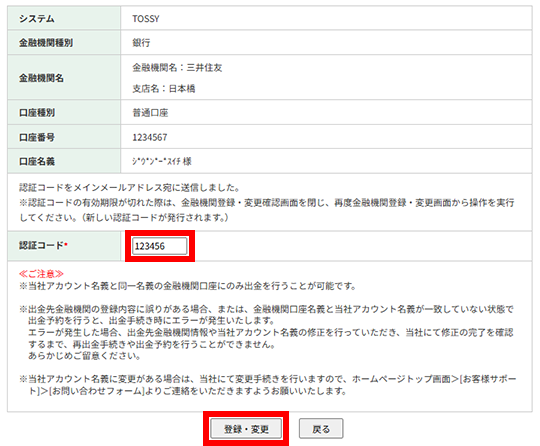This screenshot has height=446, width=540.
Task: Click the 口座種別 row label
Action: click(37, 113)
